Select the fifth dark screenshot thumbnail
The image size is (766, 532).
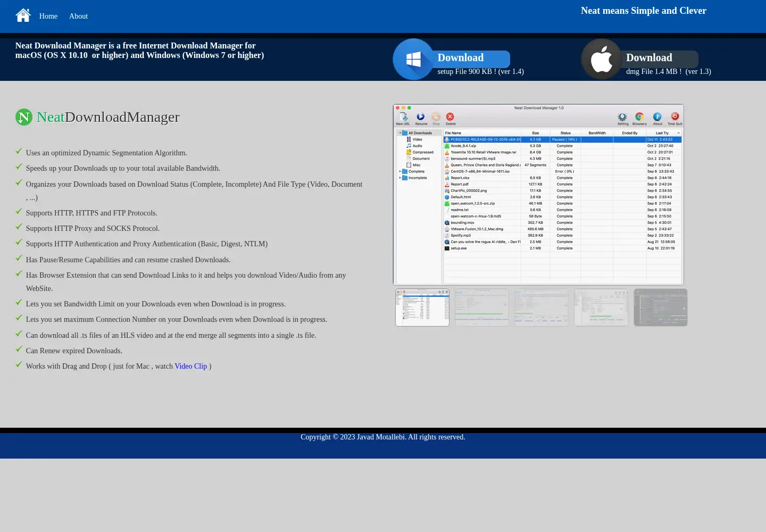click(x=661, y=307)
